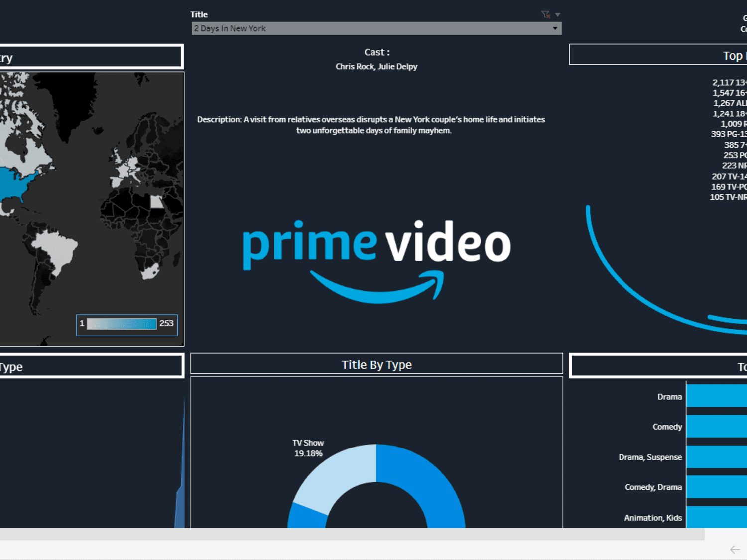Viewport: 747px width, 560px height.
Task: Click the 'Animation, Kids' label
Action: click(x=653, y=518)
